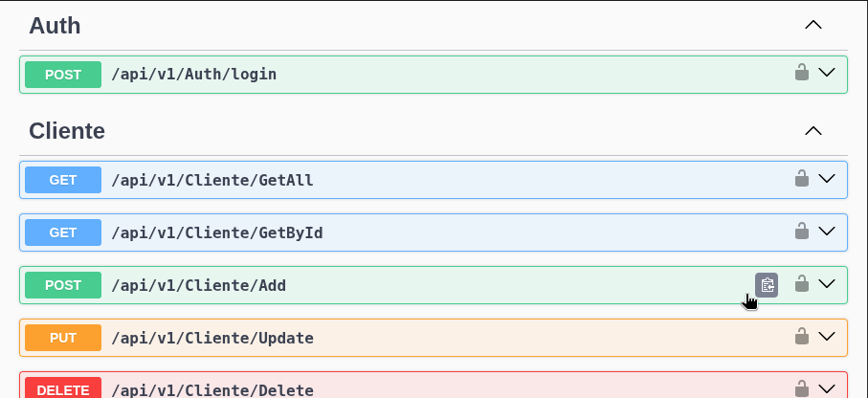
Task: Select the /api/v1/Cliente/Add path text
Action: pos(199,285)
